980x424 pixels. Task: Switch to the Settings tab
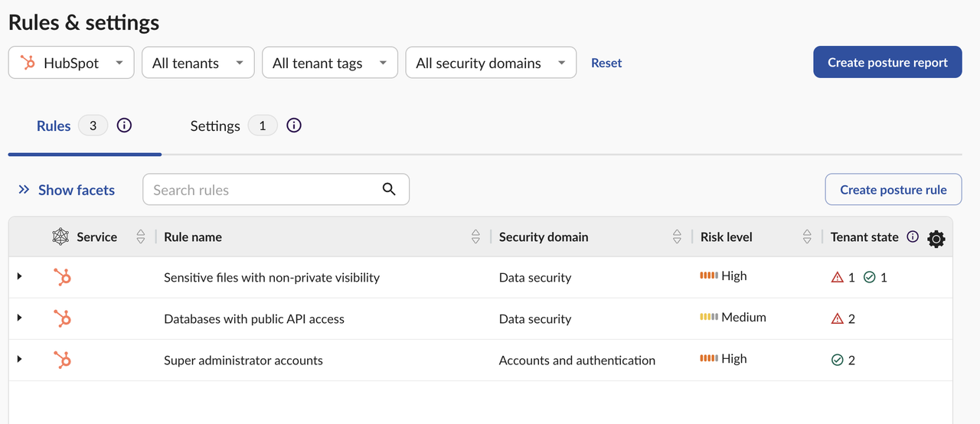215,126
